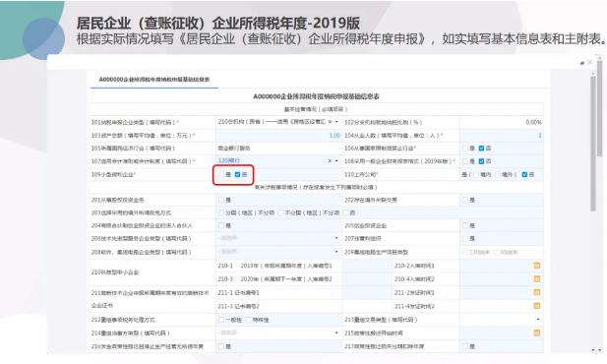607x364 pixels.
Task: Click the pin icon at dialog top right
Action: pos(581,63)
